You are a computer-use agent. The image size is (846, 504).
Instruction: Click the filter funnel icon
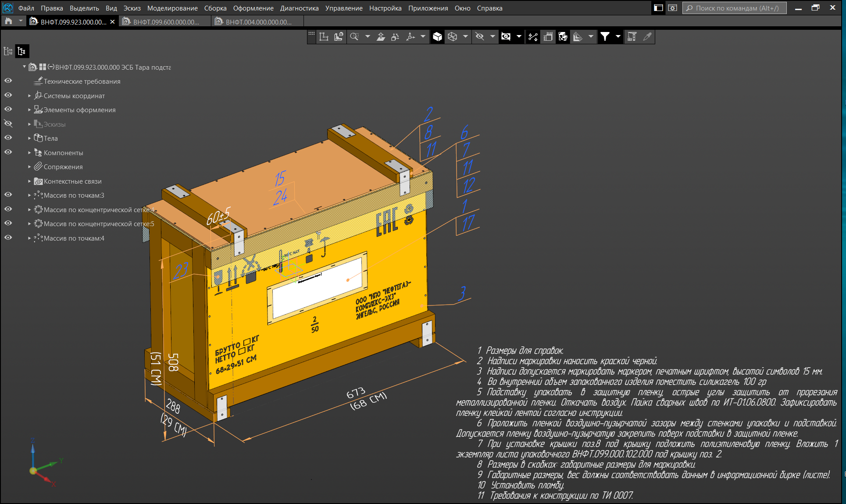pyautogui.click(x=605, y=37)
